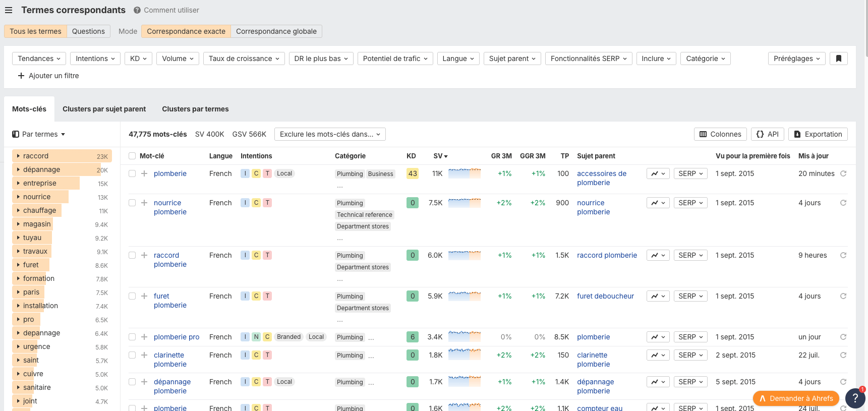The image size is (868, 411).
Task: Refresh the nourrice plomberie row data
Action: coord(843,203)
